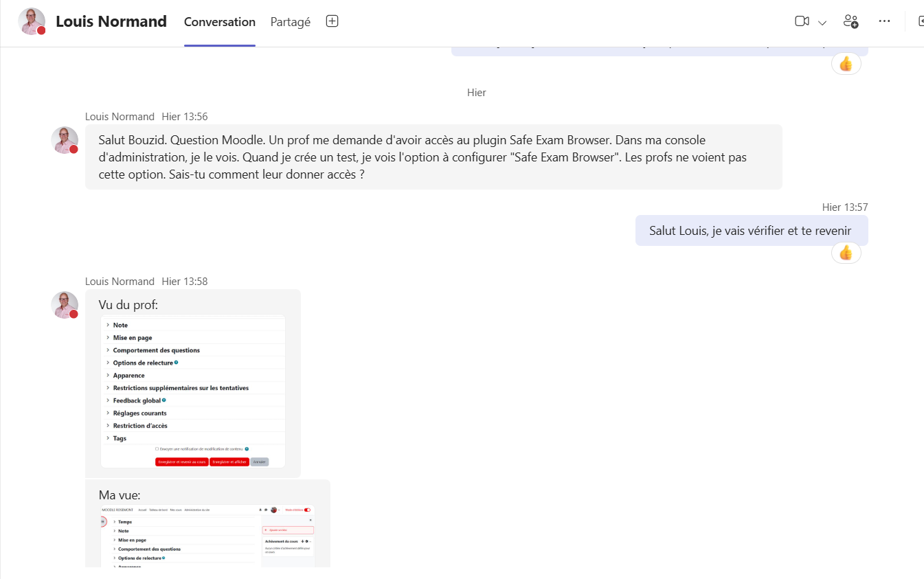
Task: Open the Partagé tab
Action: [x=290, y=22]
